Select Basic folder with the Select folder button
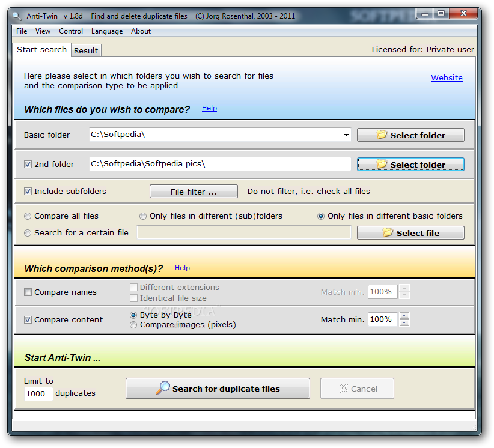494x448 pixels. [410, 135]
